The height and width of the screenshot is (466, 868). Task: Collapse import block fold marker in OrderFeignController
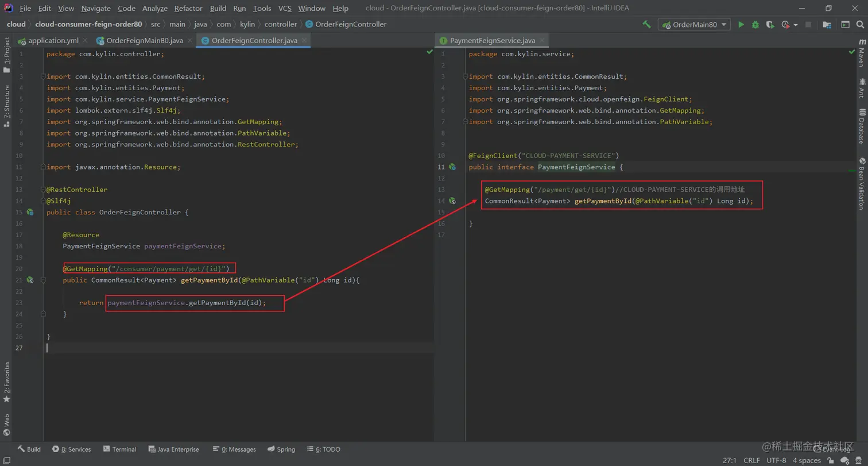tap(43, 76)
